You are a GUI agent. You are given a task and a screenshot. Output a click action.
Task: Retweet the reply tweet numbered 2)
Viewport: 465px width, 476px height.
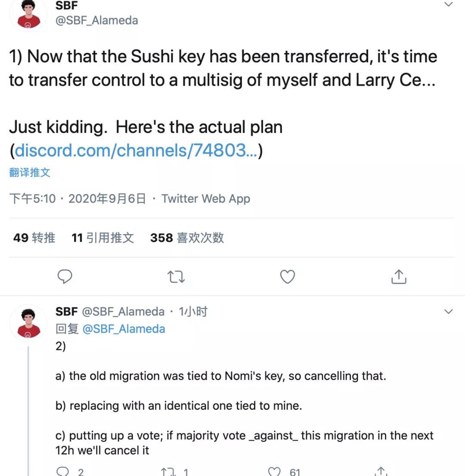tap(168, 471)
